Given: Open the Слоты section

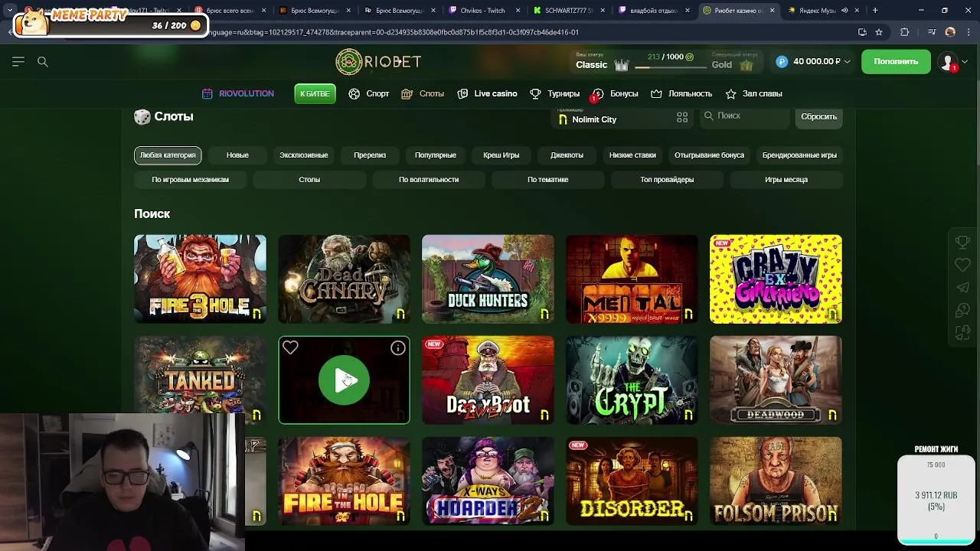Looking at the screenshot, I should [423, 93].
